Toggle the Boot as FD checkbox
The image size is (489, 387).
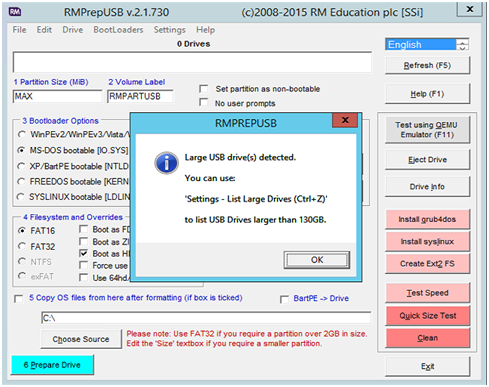pos(83,229)
